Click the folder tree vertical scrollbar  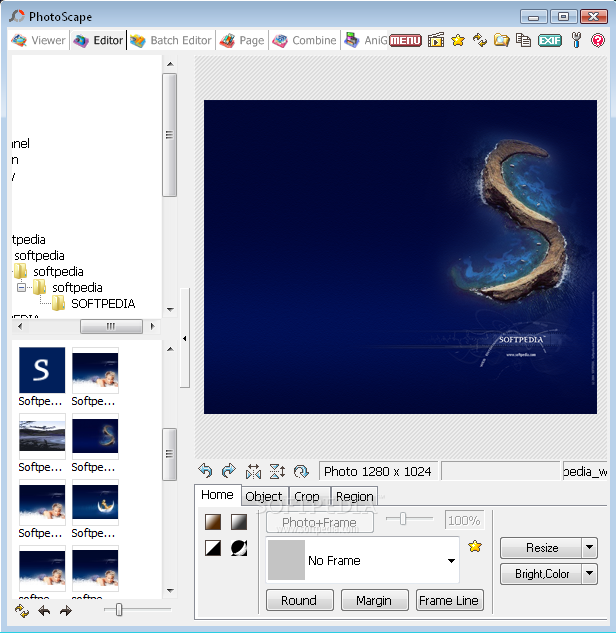[x=170, y=135]
